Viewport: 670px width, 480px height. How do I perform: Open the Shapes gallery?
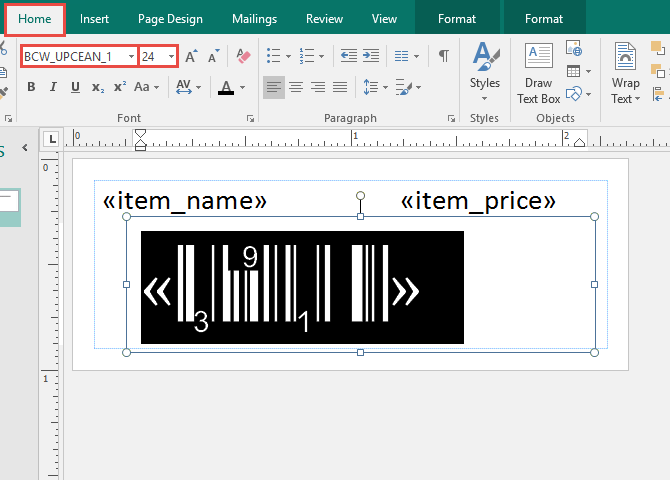pos(579,94)
